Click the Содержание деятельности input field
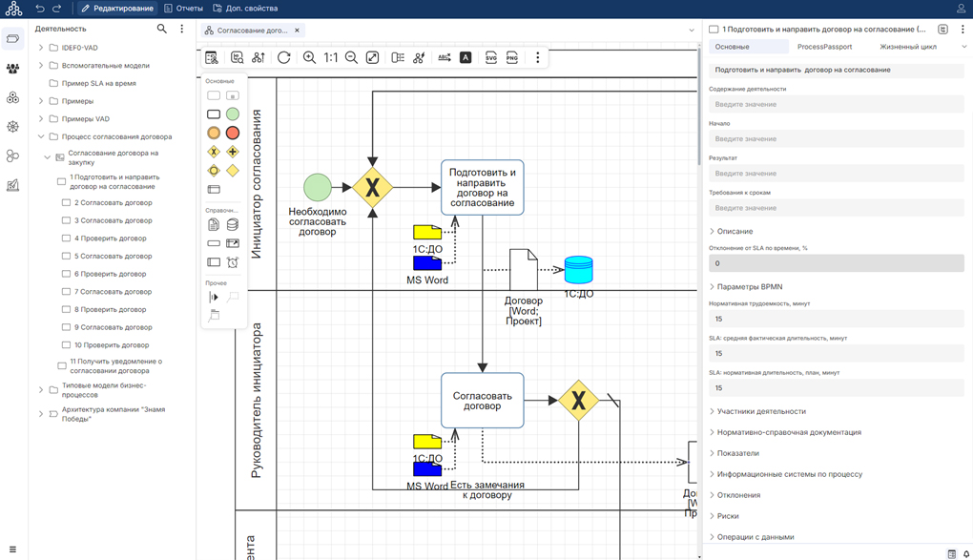 pyautogui.click(x=836, y=105)
